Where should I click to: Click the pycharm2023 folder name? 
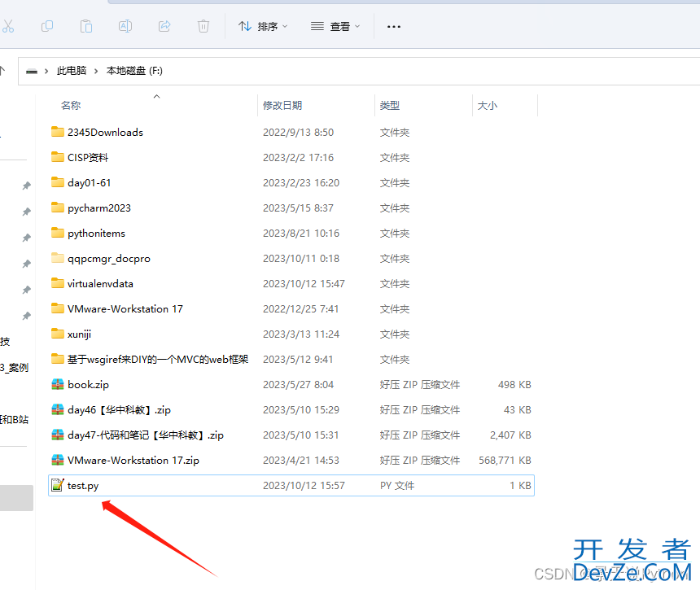(x=99, y=208)
